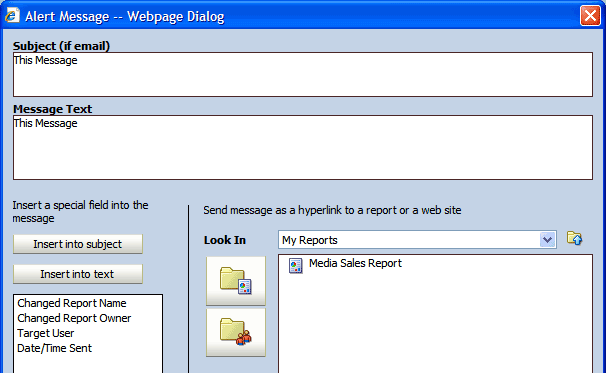Select Changed Report Owner field
Image resolution: width=606 pixels, height=373 pixels.
pyautogui.click(x=74, y=318)
